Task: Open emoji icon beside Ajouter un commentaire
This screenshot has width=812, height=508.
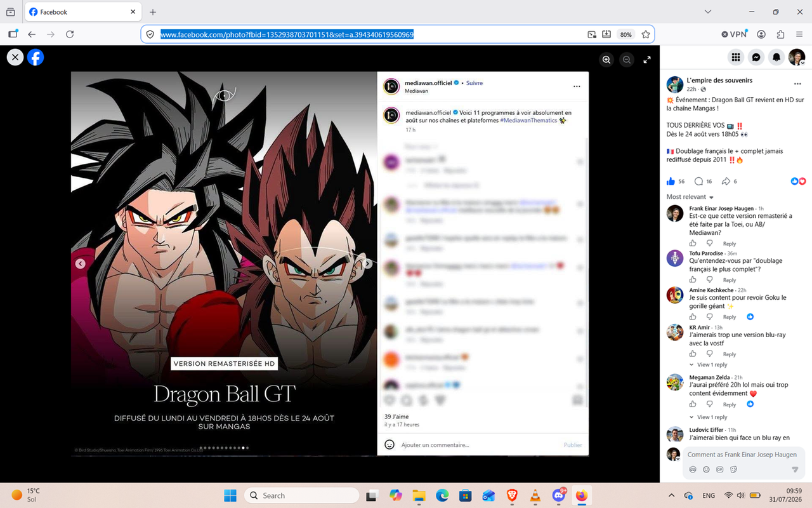Action: (x=390, y=444)
